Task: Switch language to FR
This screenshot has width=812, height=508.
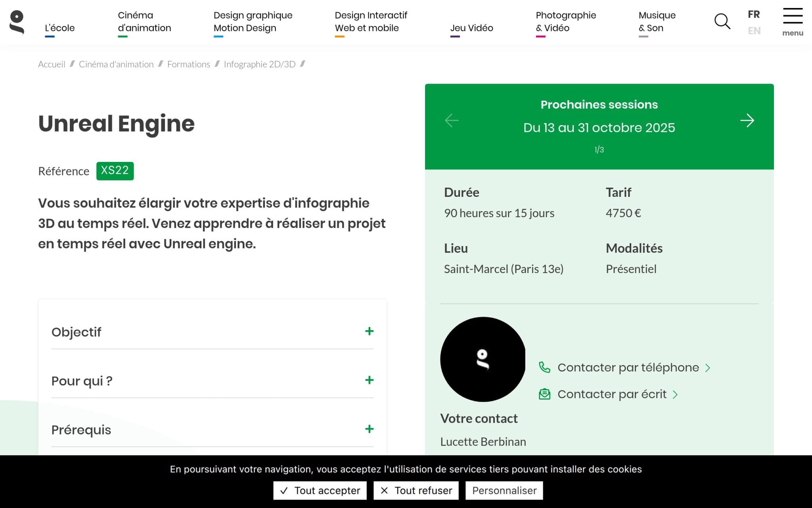Action: (754, 14)
